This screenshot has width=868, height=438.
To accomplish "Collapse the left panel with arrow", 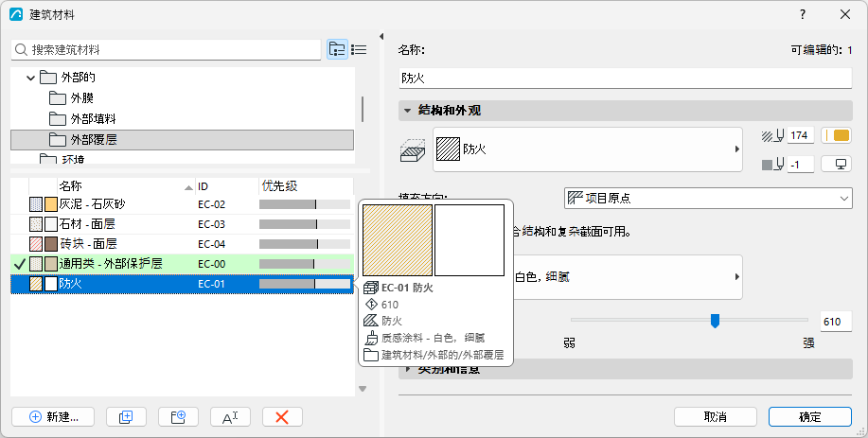I will [381, 37].
